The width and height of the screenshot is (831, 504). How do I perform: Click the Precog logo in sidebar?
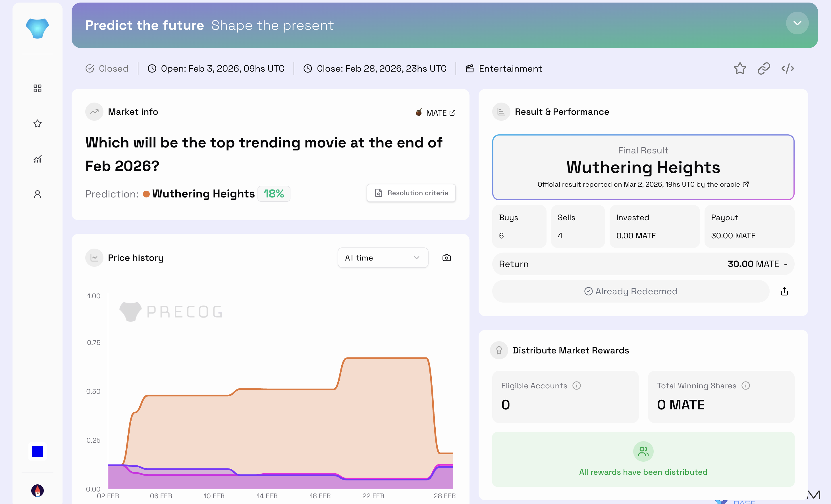(37, 28)
